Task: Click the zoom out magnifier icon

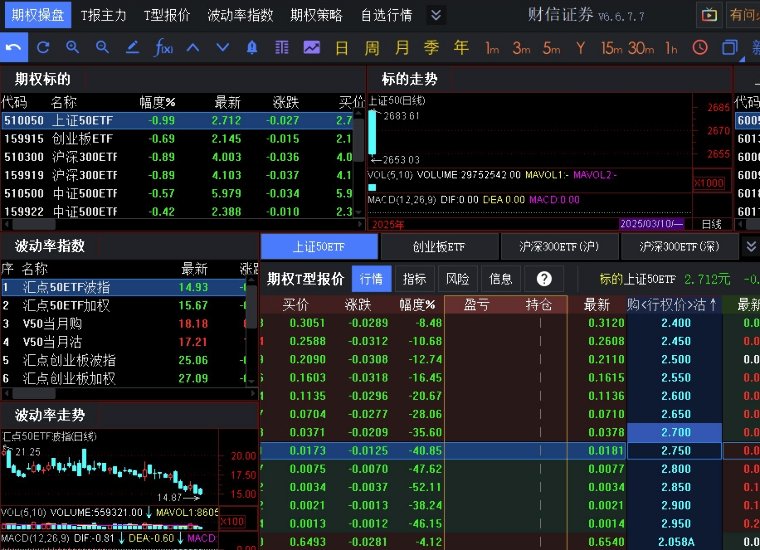Action: (x=102, y=47)
